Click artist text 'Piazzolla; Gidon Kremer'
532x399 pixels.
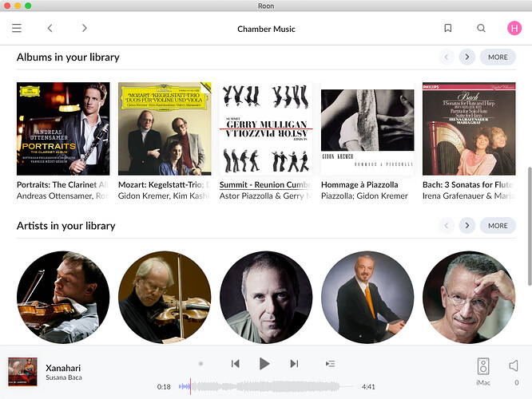[364, 196]
